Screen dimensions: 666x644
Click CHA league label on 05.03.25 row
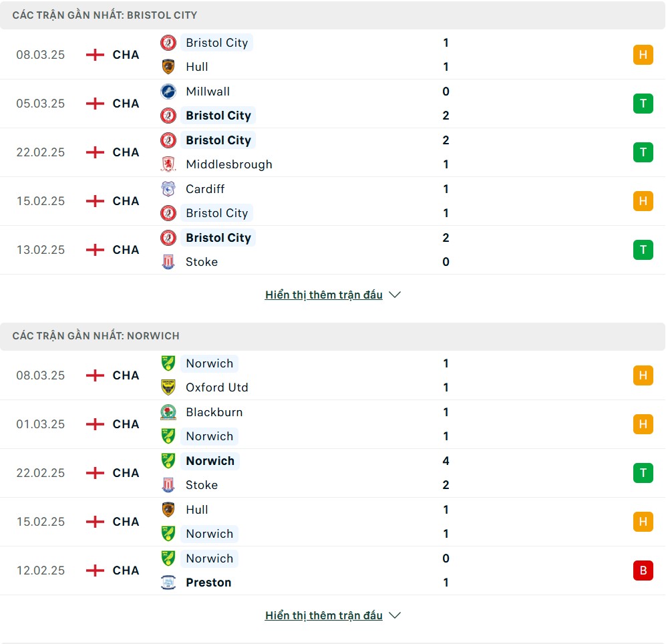(126, 104)
